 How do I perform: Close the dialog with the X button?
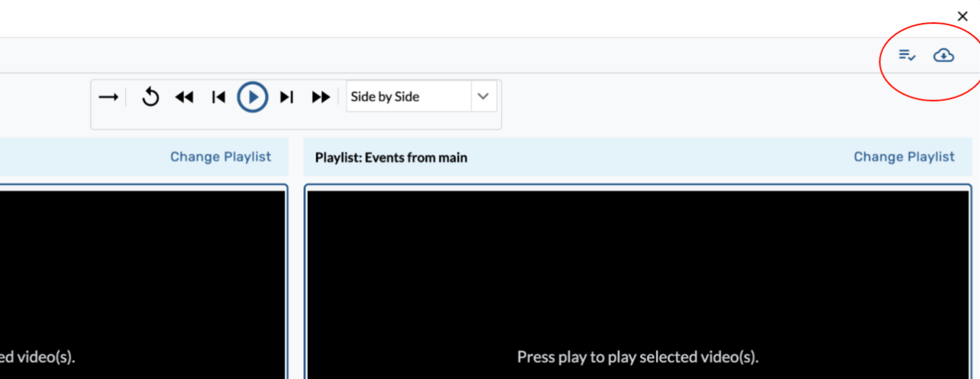click(x=962, y=16)
